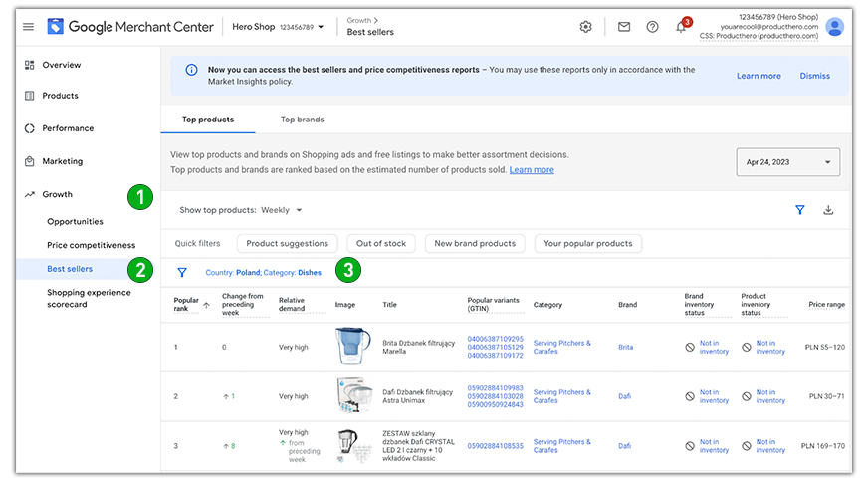Open the Dafi Astra Unimax product image

(x=354, y=395)
